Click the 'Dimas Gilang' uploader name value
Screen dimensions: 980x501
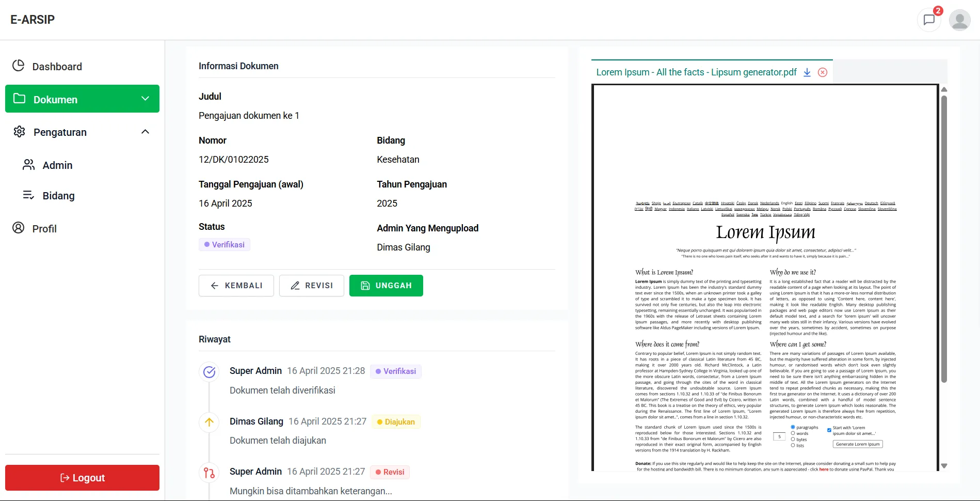404,247
